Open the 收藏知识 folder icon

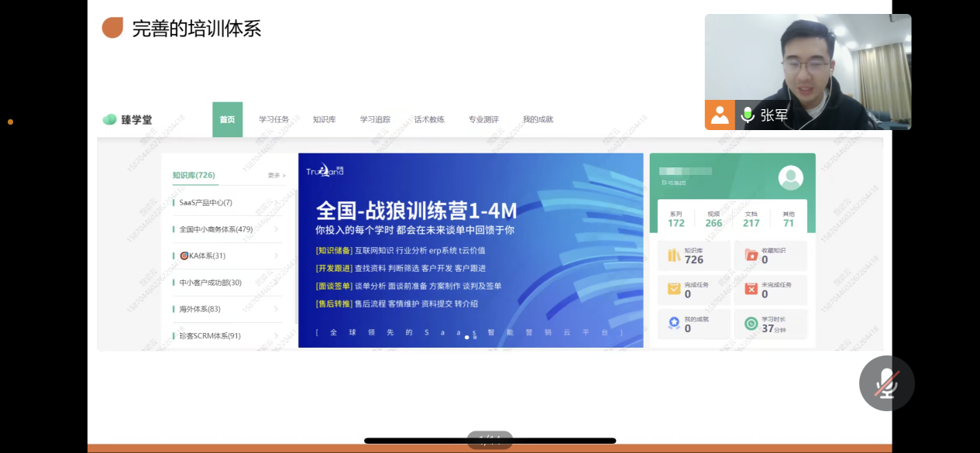click(x=751, y=255)
